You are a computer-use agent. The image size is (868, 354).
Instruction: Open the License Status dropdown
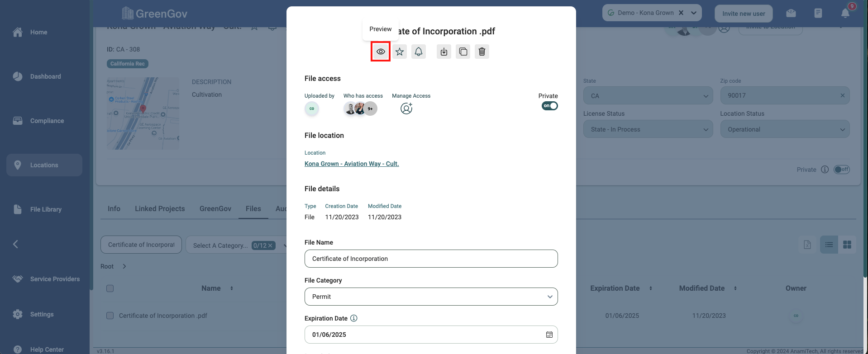point(648,129)
